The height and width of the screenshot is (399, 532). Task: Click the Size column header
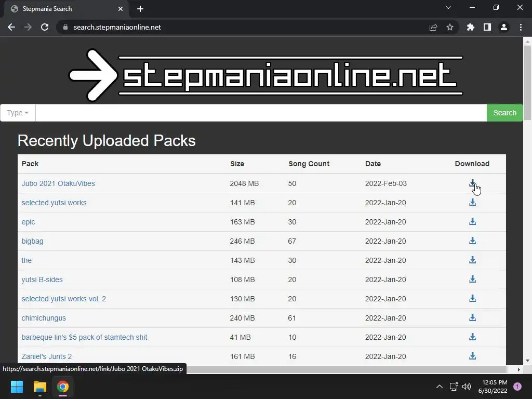(x=237, y=164)
